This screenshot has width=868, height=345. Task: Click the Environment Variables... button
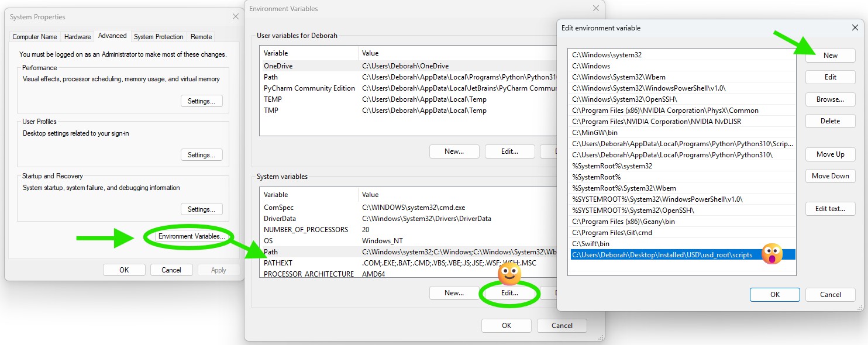(191, 236)
